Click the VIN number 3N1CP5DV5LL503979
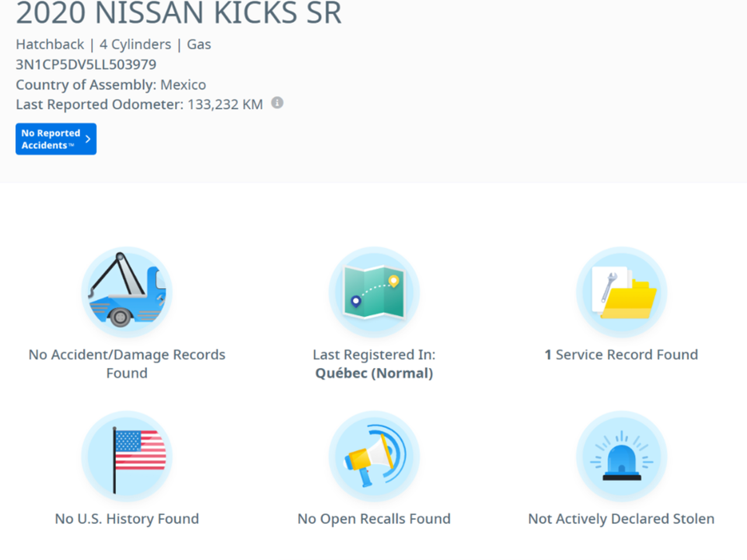 pos(86,64)
